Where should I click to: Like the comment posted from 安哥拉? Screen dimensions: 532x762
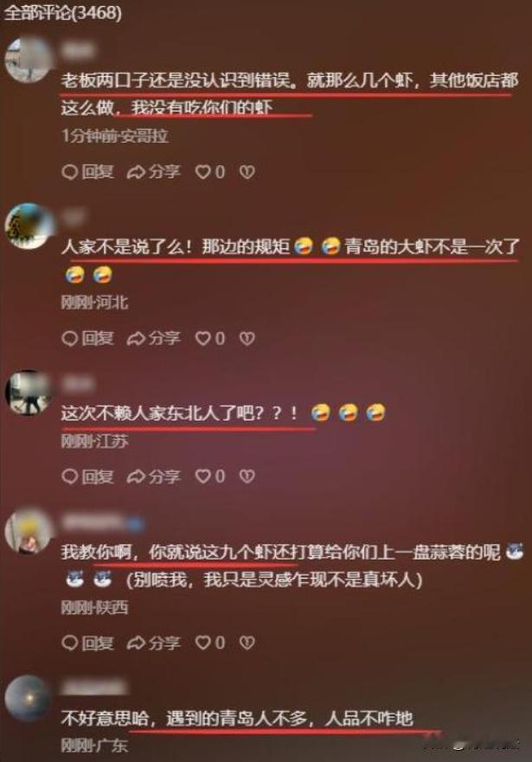210,171
